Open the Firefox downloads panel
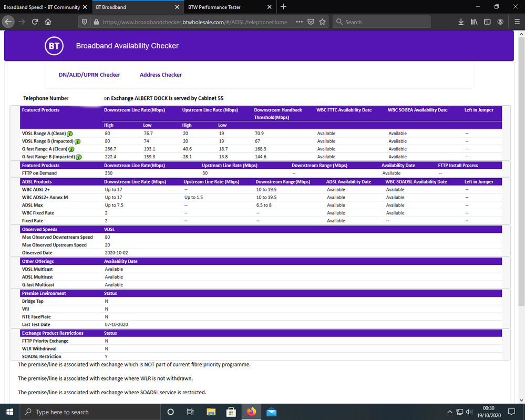 click(x=461, y=22)
